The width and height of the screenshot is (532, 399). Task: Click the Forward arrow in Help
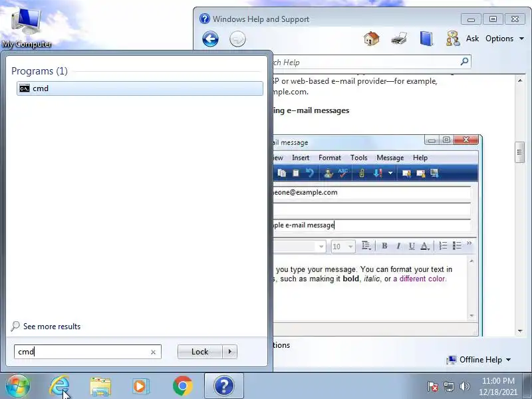(237, 39)
